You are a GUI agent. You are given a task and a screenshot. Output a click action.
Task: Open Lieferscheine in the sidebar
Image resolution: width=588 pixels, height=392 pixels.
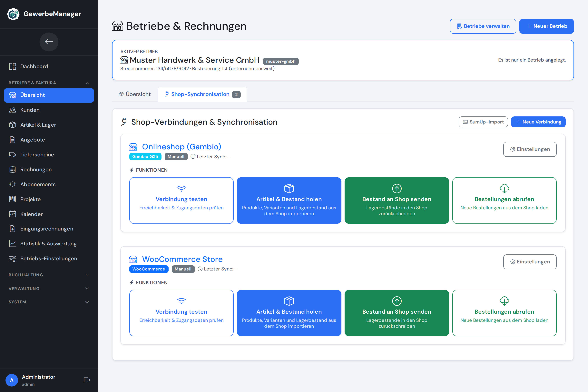click(49, 155)
